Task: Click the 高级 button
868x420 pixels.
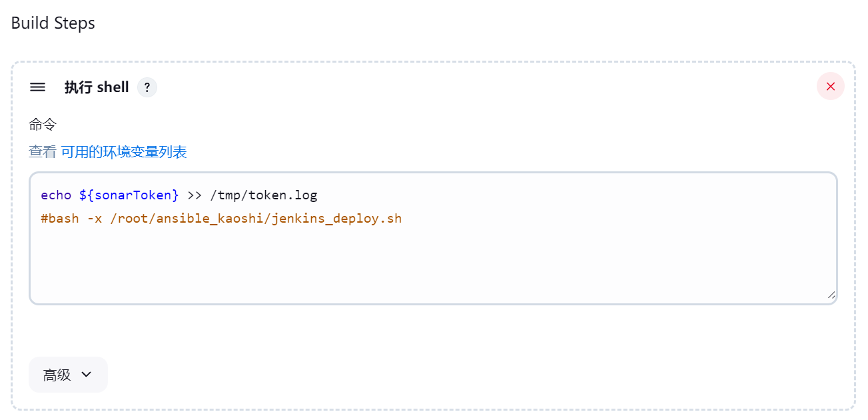Action: [x=68, y=375]
